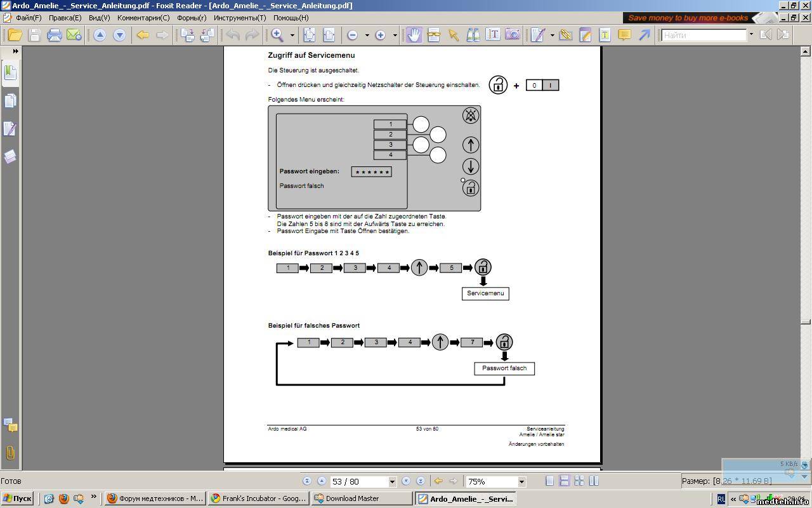This screenshot has width=812, height=508.
Task: Click the Open file folder icon
Action: (15, 35)
